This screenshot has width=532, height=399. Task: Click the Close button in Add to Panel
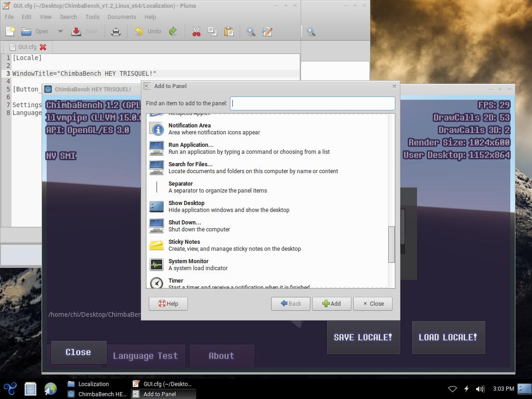click(373, 304)
